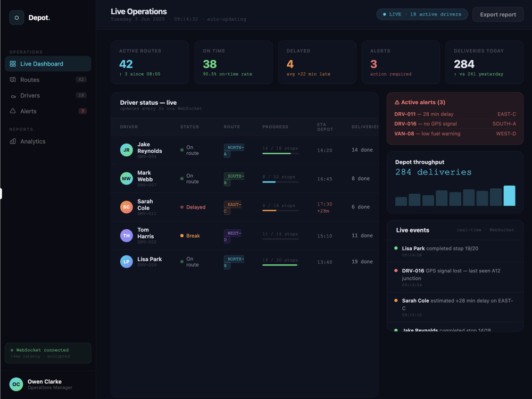Click Sarah Cole's SC avatar

(x=126, y=207)
